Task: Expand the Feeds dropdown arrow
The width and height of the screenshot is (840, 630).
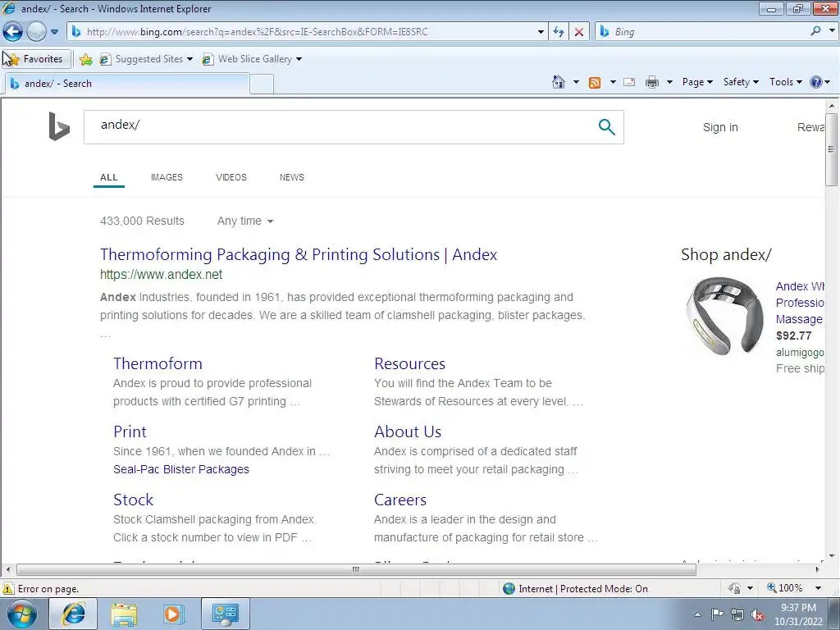Action: coord(613,82)
